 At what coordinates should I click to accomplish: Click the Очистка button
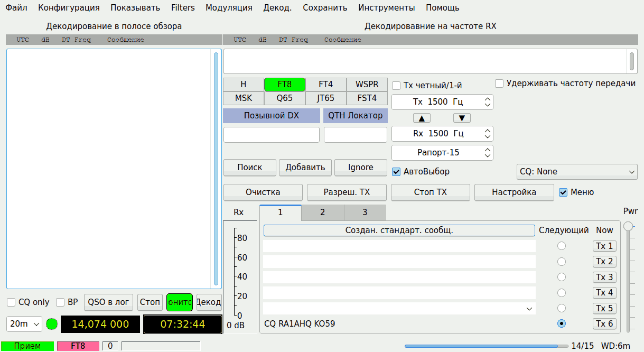tap(263, 192)
